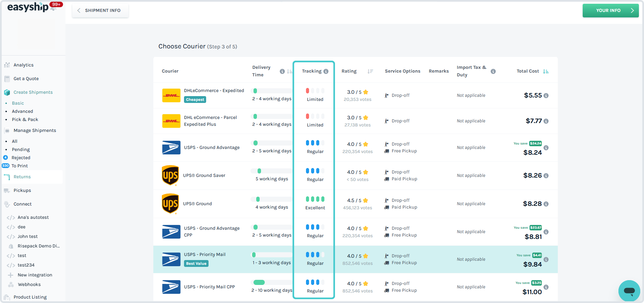This screenshot has width=644, height=303.
Task: Choose Advanced shipment creation
Action: pyautogui.click(x=22, y=111)
